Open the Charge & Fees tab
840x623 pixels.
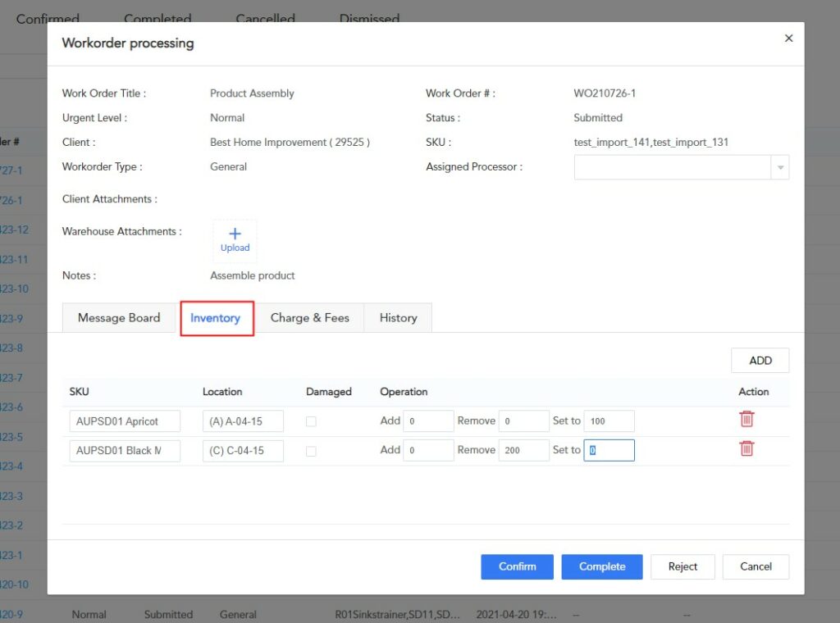(x=310, y=317)
